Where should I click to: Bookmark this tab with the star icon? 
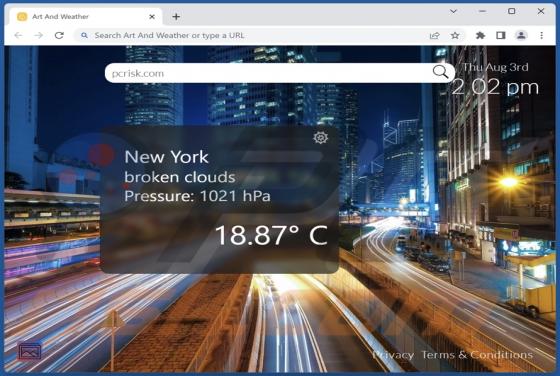click(455, 35)
